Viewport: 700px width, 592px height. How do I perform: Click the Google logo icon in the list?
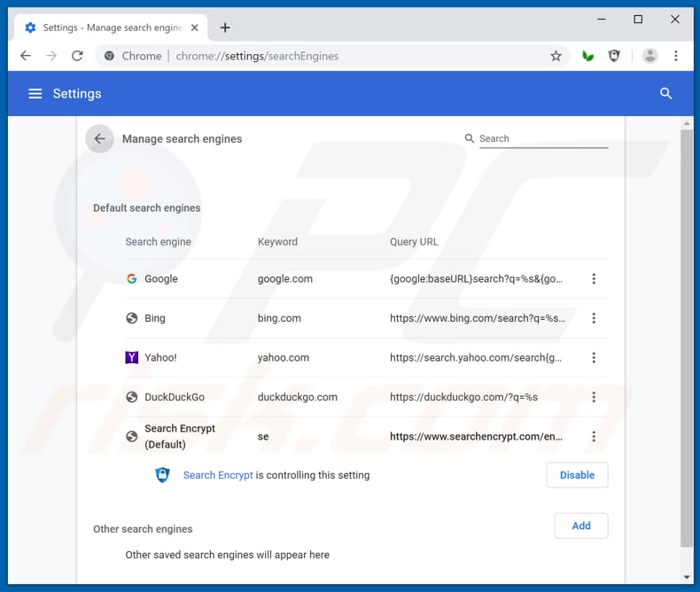click(131, 278)
